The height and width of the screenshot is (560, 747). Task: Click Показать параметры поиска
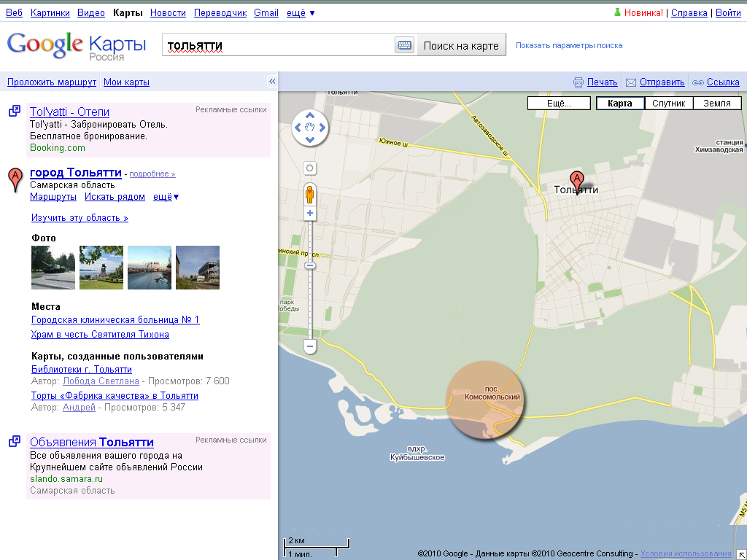click(x=569, y=46)
